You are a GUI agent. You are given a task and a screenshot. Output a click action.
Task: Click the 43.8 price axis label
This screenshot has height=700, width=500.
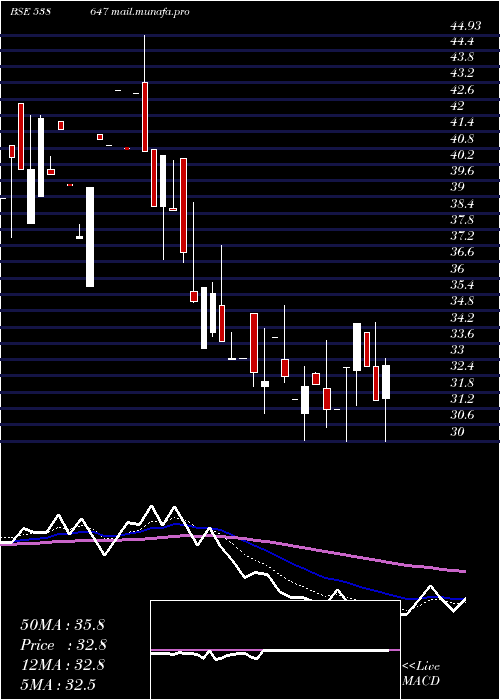click(x=462, y=58)
